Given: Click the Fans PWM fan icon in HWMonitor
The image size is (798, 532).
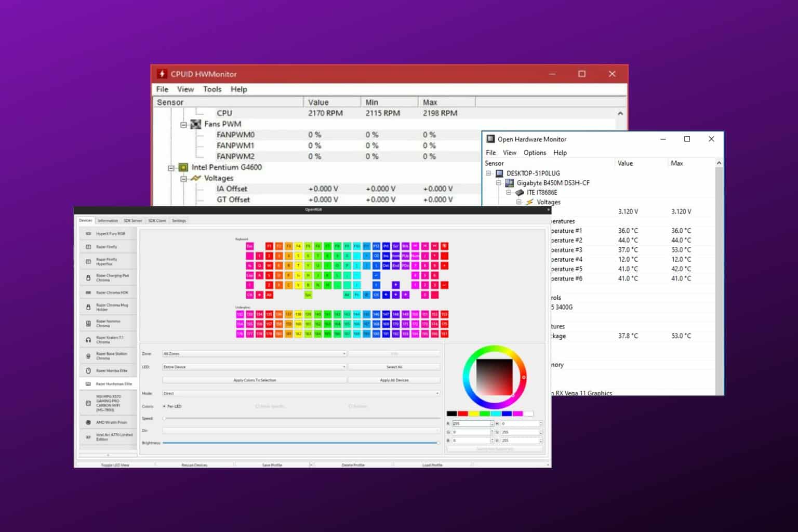Looking at the screenshot, I should (x=196, y=124).
